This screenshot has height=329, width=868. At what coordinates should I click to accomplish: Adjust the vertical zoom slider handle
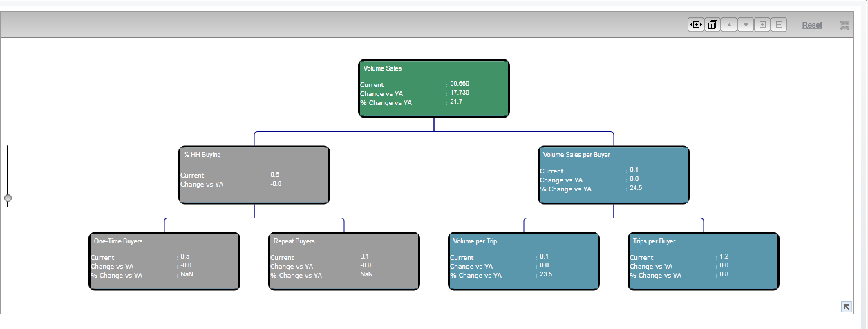[x=8, y=198]
